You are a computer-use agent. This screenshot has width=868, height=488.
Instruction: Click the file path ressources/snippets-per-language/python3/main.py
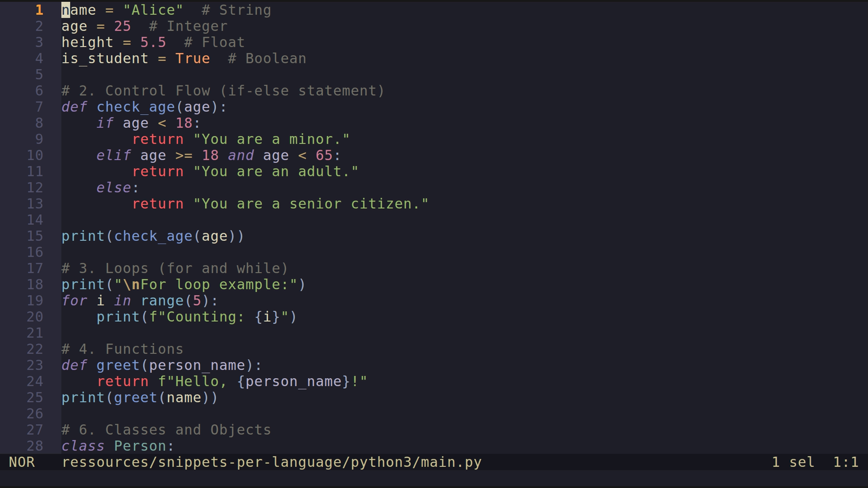pos(272,462)
